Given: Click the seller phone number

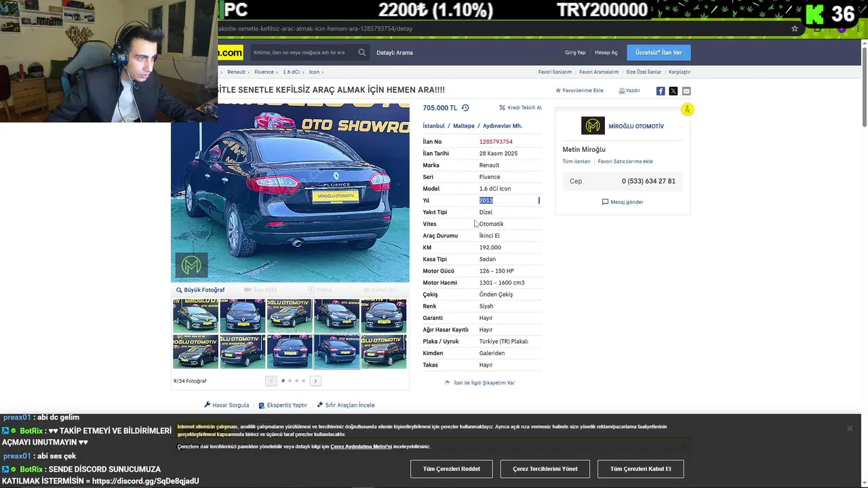Looking at the screenshot, I should point(648,181).
